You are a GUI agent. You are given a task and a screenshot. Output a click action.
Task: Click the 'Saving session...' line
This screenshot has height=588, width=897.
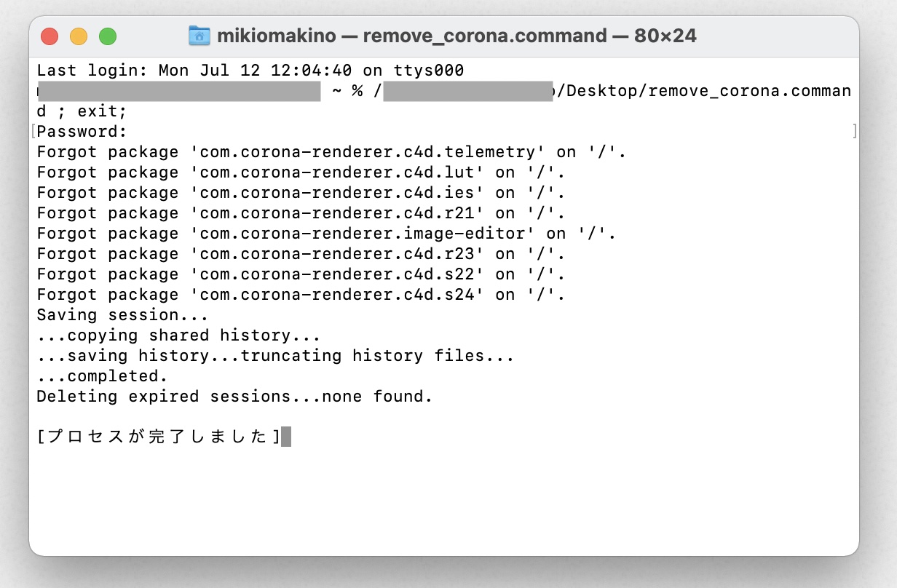pos(122,315)
